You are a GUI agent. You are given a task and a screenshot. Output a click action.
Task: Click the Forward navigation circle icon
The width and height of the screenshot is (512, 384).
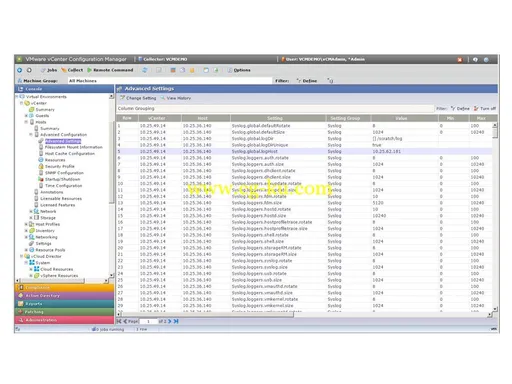[29, 70]
